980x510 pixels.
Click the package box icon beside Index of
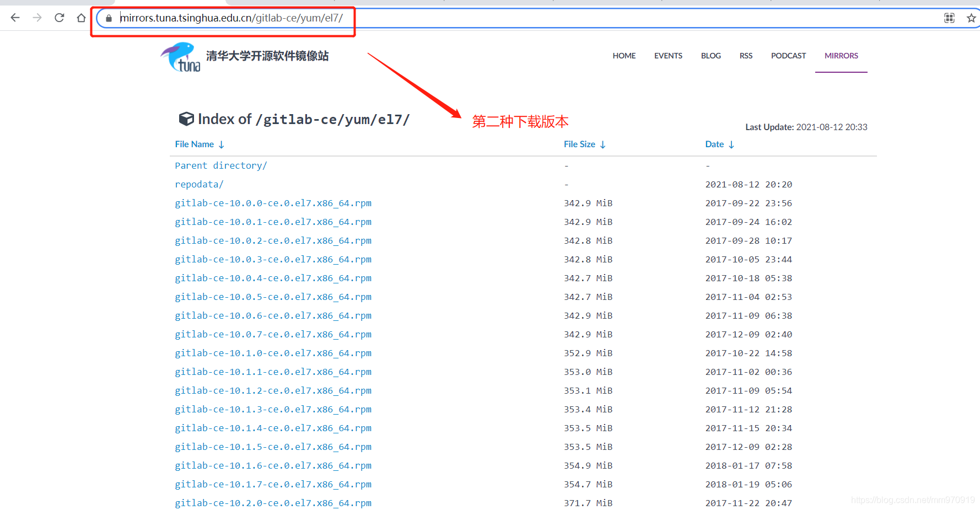(186, 119)
